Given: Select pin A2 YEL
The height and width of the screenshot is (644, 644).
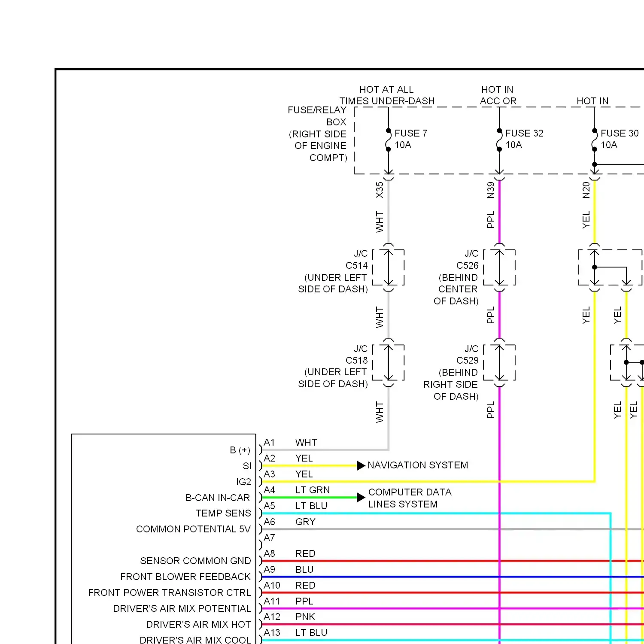Looking at the screenshot, I should [x=288, y=459].
